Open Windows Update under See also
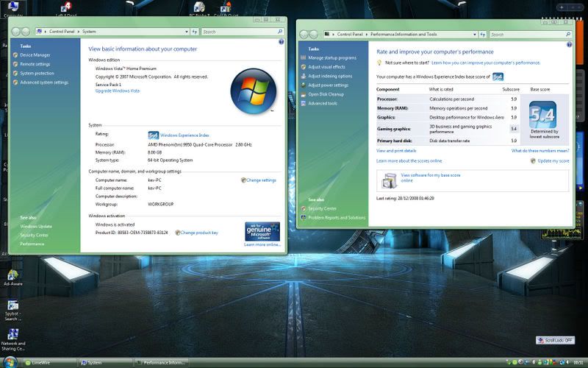The height and width of the screenshot is (368, 588). [36, 227]
